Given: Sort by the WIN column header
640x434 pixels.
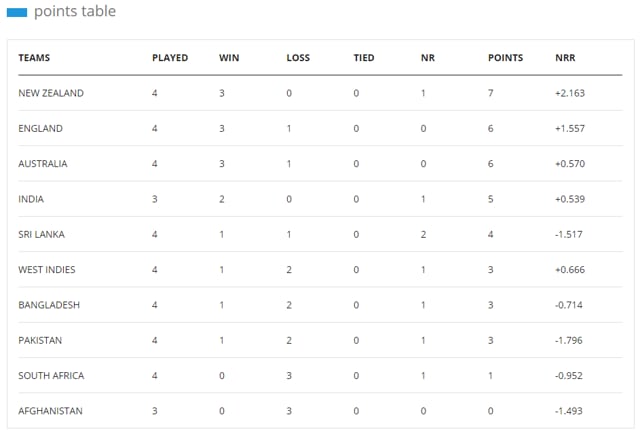Looking at the screenshot, I should click(229, 58).
